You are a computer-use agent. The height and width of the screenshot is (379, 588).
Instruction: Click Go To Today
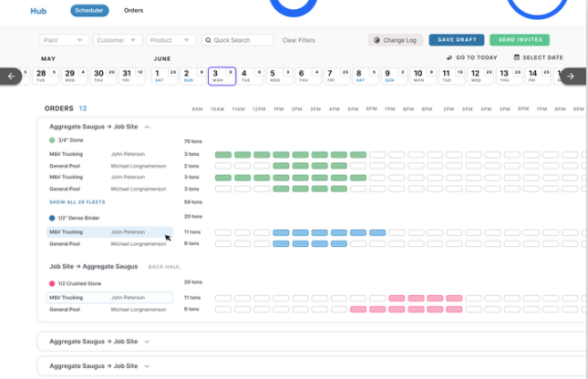pyautogui.click(x=471, y=57)
